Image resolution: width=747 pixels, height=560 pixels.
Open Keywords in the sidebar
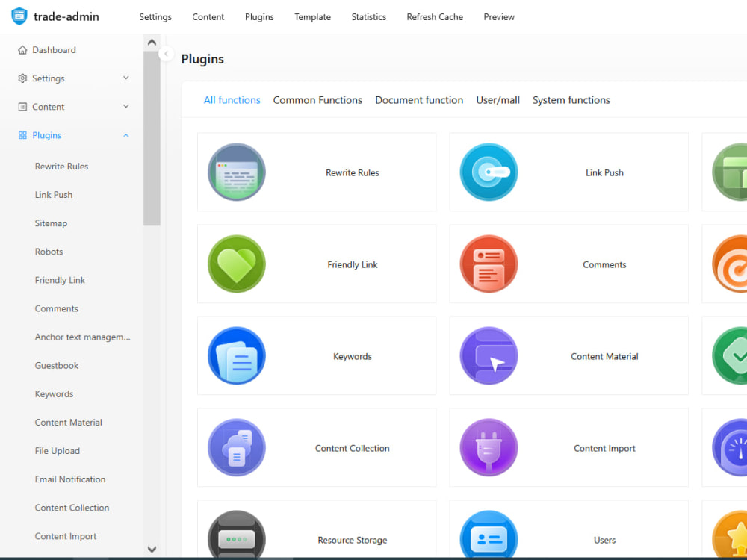(54, 393)
